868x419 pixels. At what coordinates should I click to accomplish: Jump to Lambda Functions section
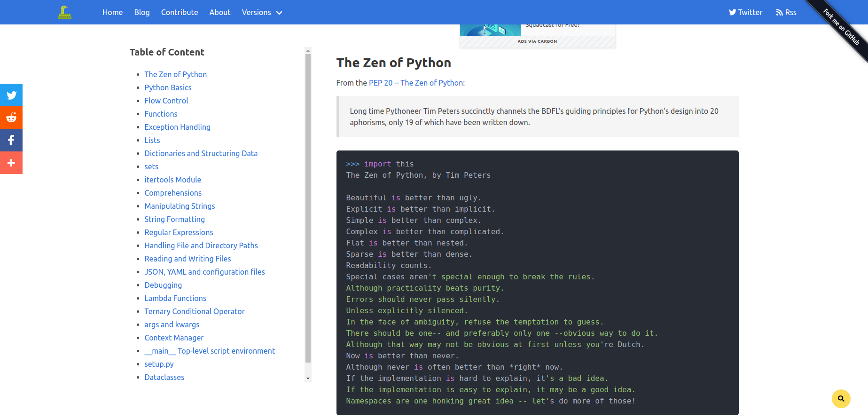click(175, 298)
